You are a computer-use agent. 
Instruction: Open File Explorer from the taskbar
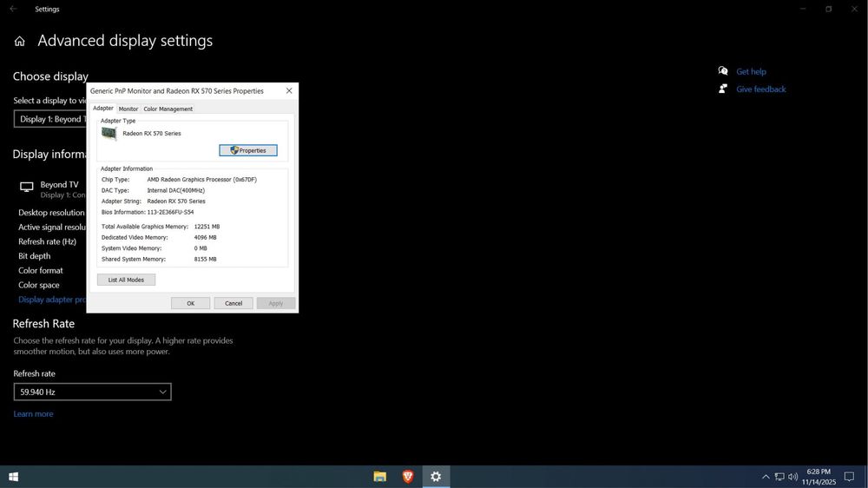(380, 477)
